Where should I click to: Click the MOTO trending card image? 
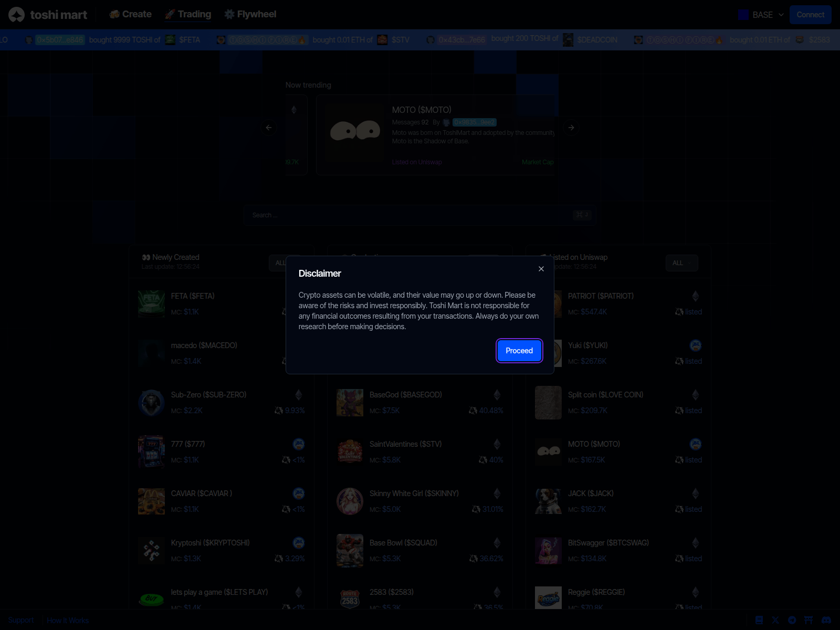[x=354, y=131]
